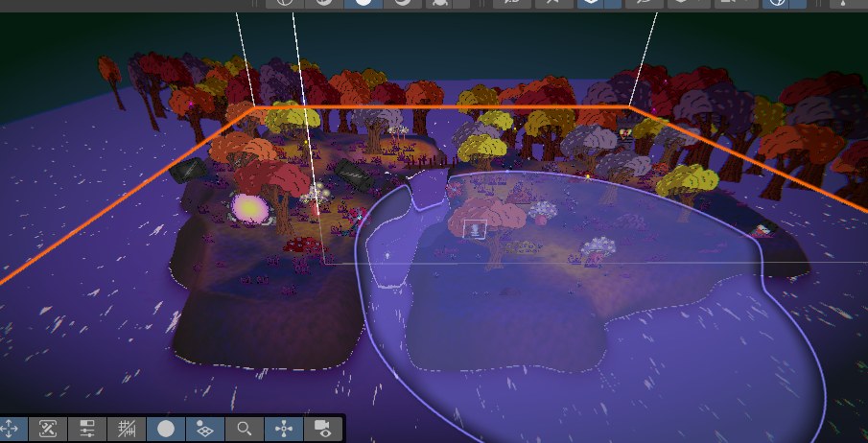Click the magnifying glass search icon
This screenshot has width=868, height=443.
point(245,430)
